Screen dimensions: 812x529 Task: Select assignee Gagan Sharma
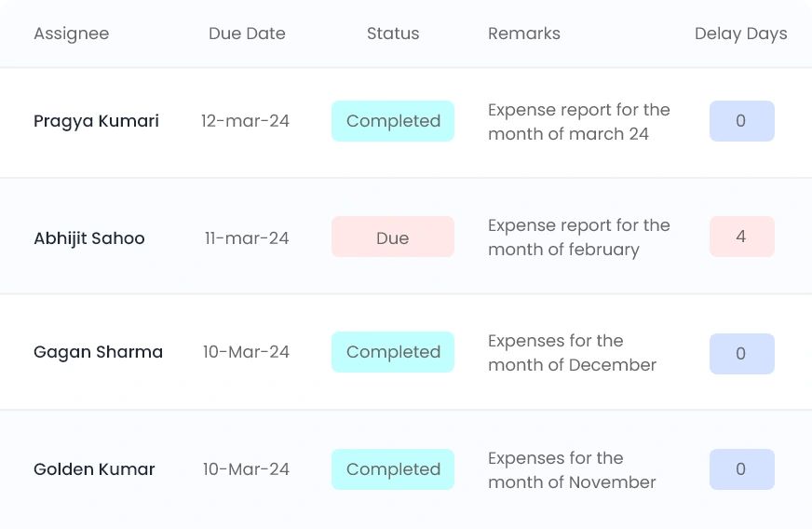(98, 352)
